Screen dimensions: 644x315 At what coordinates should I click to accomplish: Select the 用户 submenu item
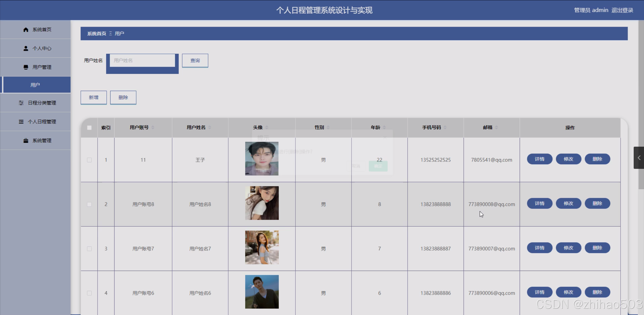tap(35, 85)
